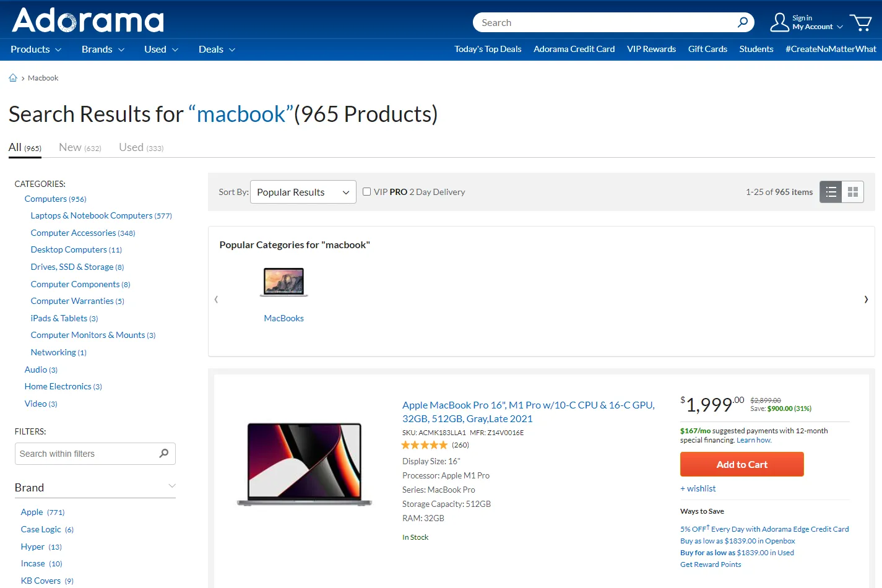
Task: Switch to grid view layout
Action: pyautogui.click(x=852, y=192)
